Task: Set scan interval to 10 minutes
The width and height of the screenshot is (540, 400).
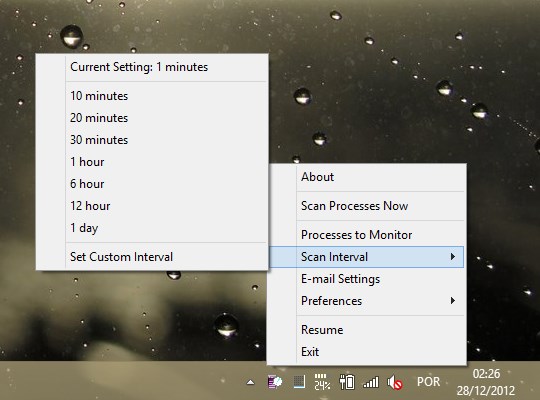Action: click(x=152, y=96)
